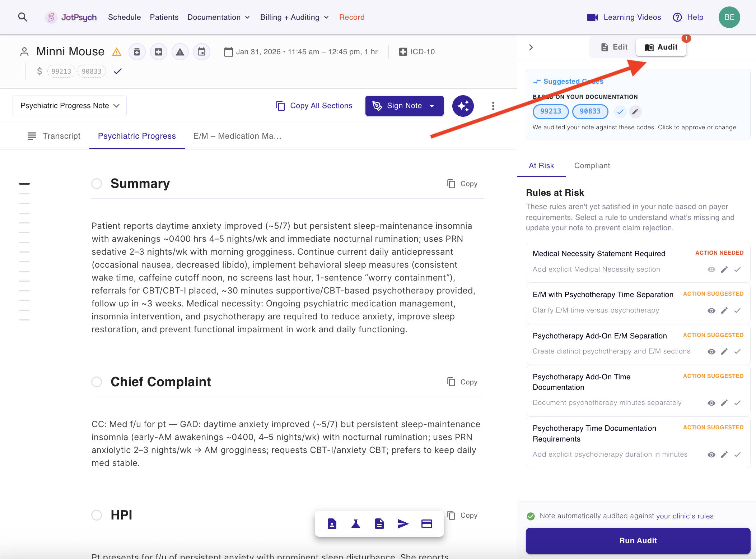Click the AI sparkle round button
Screen dimensions: 756x559
463,106
